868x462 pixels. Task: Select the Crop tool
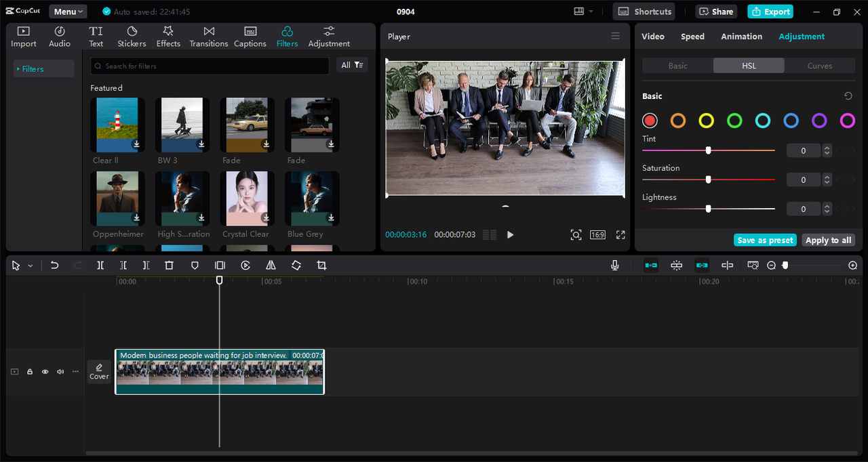pos(321,266)
